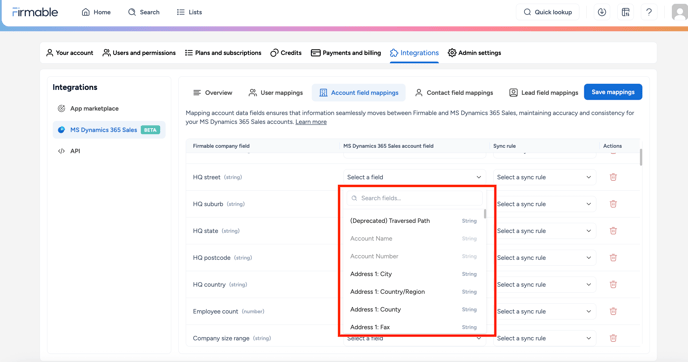This screenshot has width=688, height=362.
Task: Open the Home page
Action: 96,12
